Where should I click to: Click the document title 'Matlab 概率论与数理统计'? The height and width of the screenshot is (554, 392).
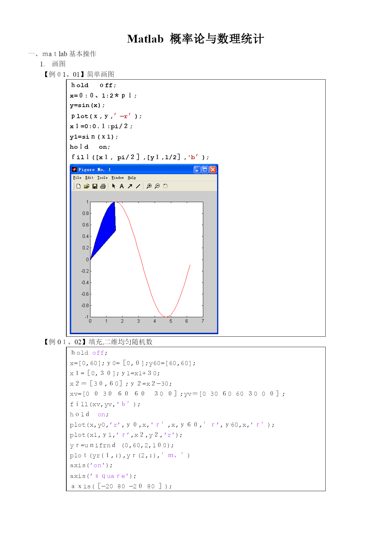click(x=196, y=39)
